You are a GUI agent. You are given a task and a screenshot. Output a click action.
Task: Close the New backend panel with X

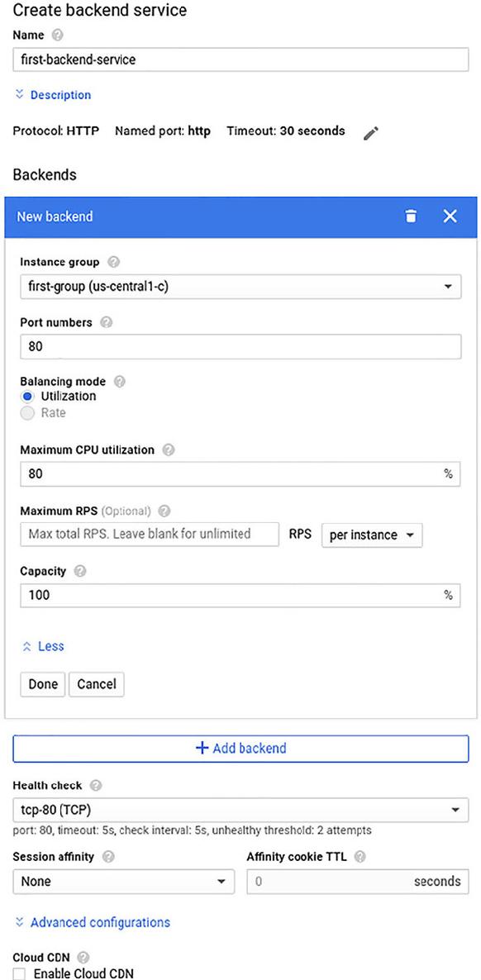(x=450, y=216)
